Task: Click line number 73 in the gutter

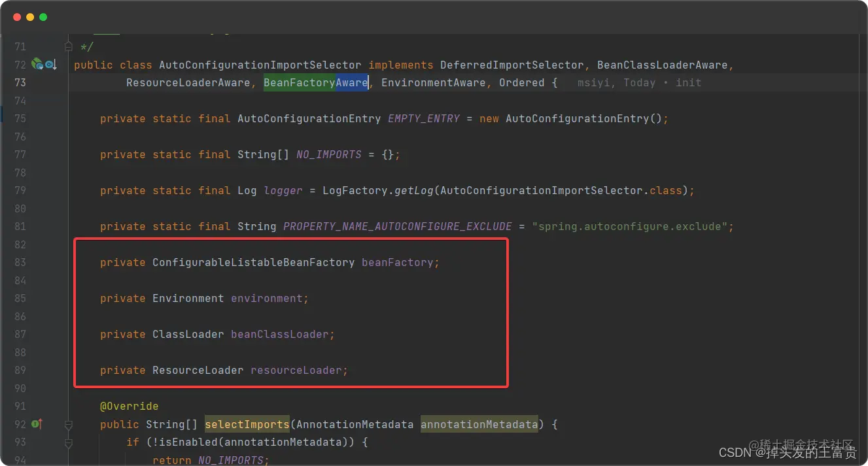Action: [x=20, y=83]
